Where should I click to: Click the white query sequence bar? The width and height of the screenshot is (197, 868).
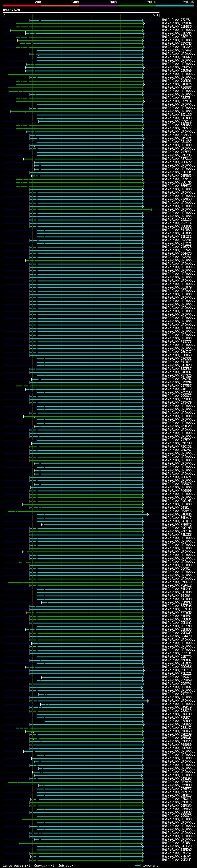click(x=81, y=12)
